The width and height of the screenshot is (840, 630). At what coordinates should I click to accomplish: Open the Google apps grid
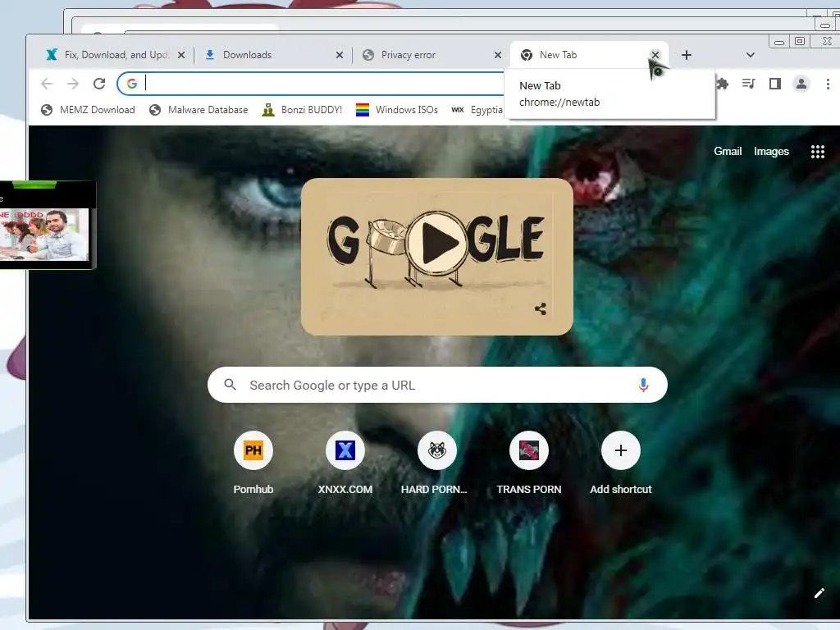pyautogui.click(x=818, y=152)
